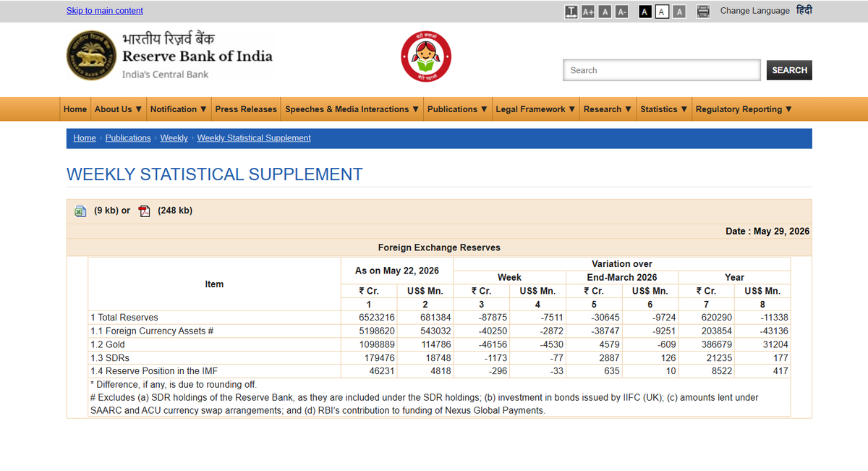This screenshot has width=868, height=471.
Task: Expand Speeches & Media Interactions dropdown
Action: (x=352, y=109)
